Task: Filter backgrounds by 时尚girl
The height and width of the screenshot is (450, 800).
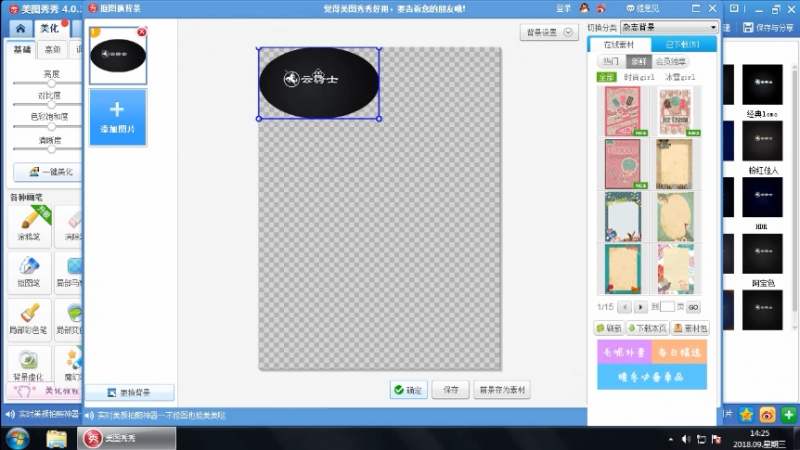Action: coord(639,77)
